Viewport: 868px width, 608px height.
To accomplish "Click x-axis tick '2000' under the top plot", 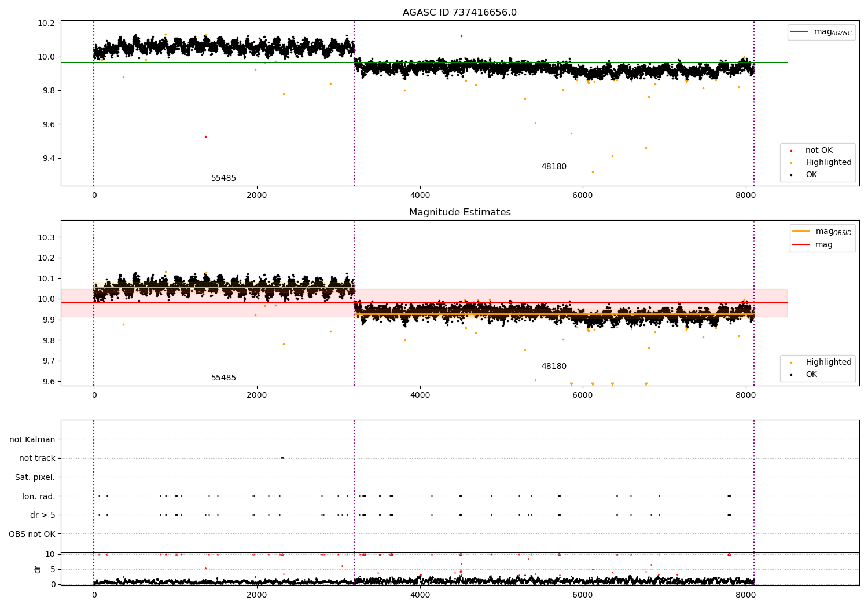I will click(x=257, y=196).
